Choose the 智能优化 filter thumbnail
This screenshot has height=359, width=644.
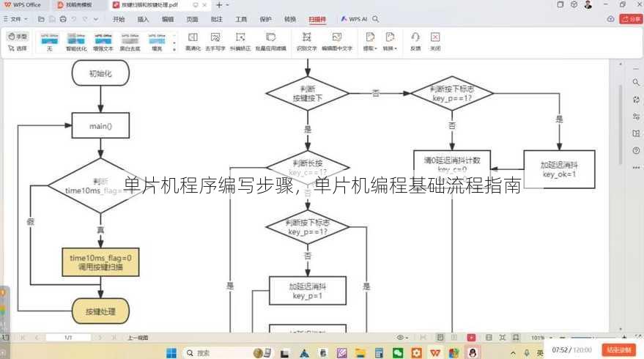pyautogui.click(x=76, y=42)
